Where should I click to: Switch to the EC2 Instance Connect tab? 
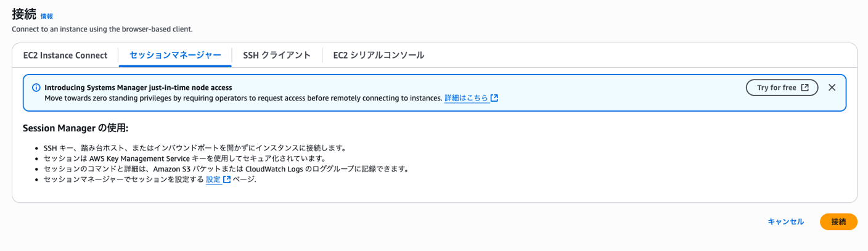pyautogui.click(x=65, y=55)
